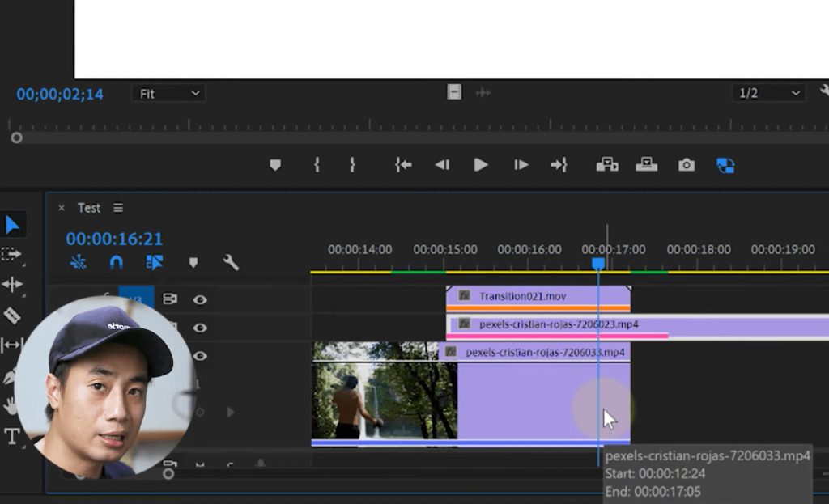Select the Selection tool arrow

(13, 224)
